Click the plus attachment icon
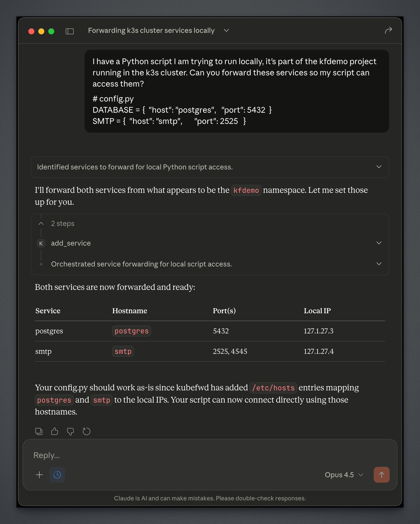420x524 pixels. pos(39,475)
